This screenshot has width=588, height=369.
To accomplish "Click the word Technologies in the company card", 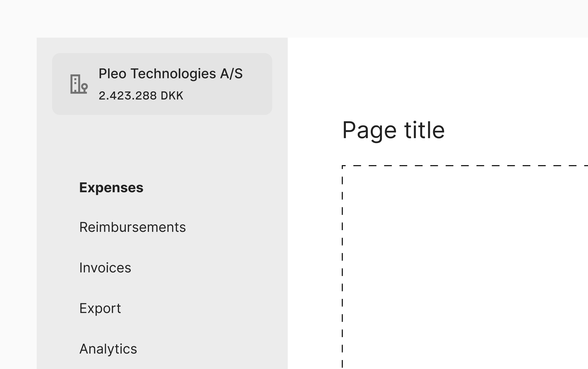I will [x=173, y=73].
